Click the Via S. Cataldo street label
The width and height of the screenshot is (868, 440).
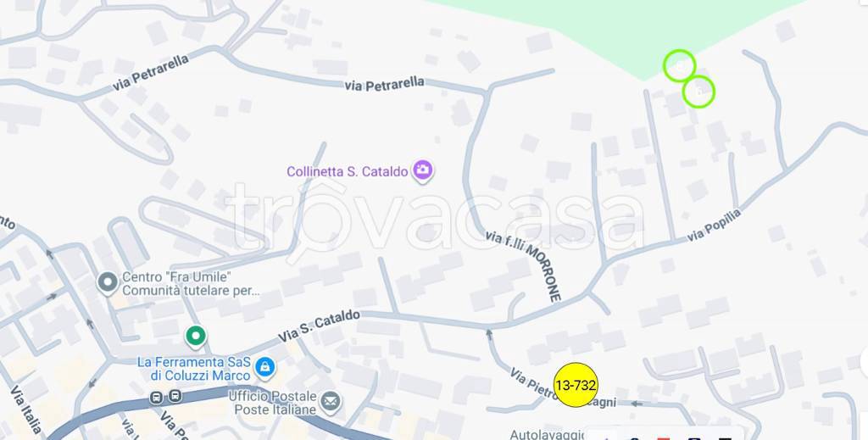(x=319, y=326)
